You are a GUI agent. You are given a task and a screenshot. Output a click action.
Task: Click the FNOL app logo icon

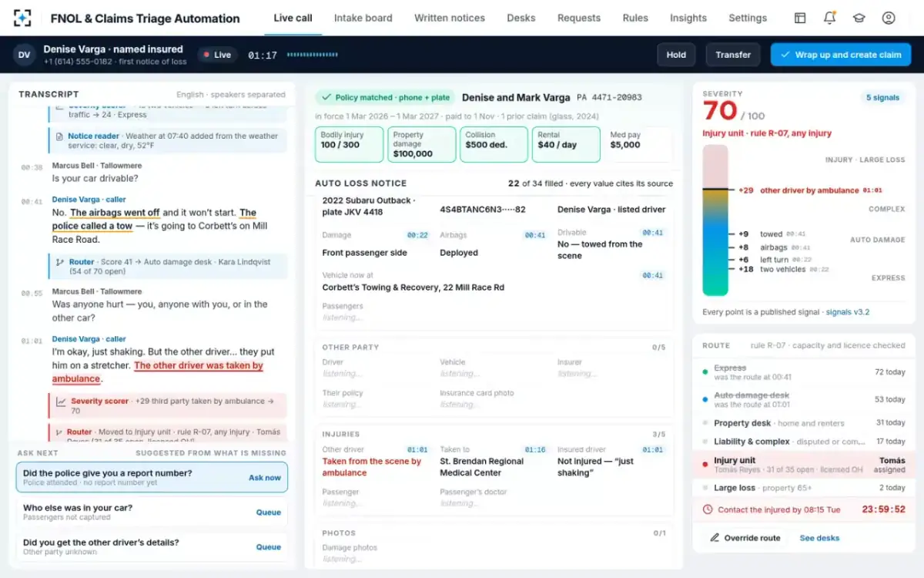coord(23,18)
